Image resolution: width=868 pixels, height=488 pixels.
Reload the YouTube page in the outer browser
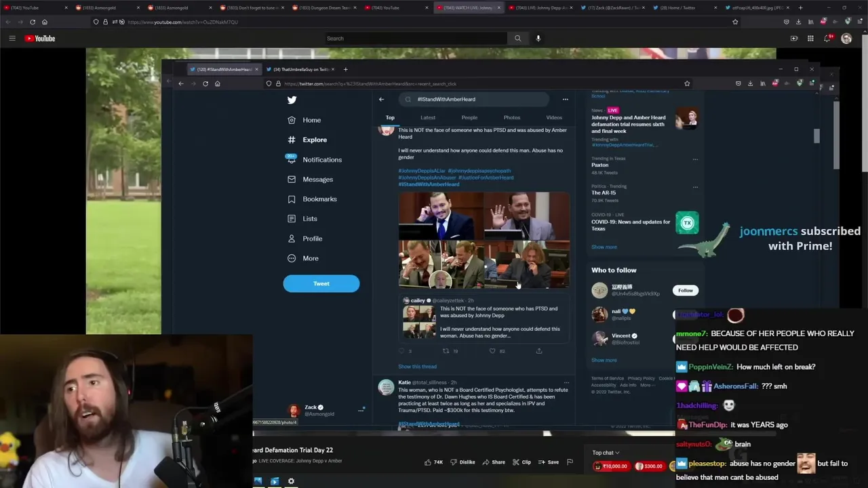pos(33,22)
